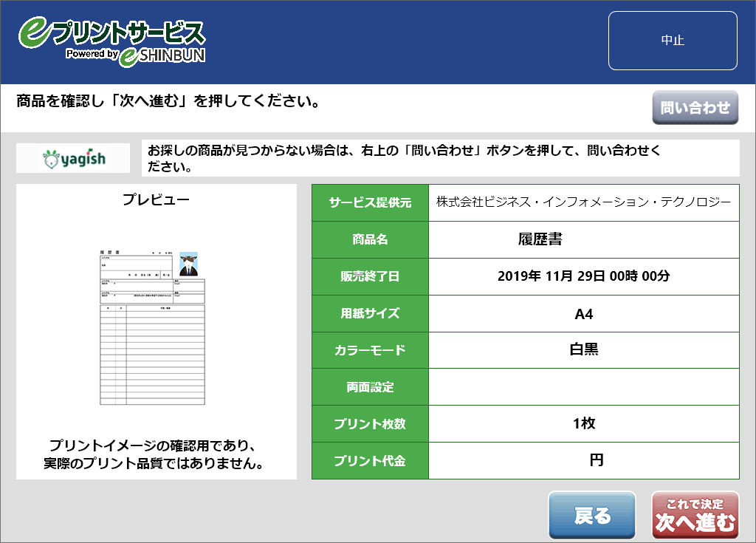Click the 両面設定 label cell
Screen dimensions: 756x543
pos(371,387)
